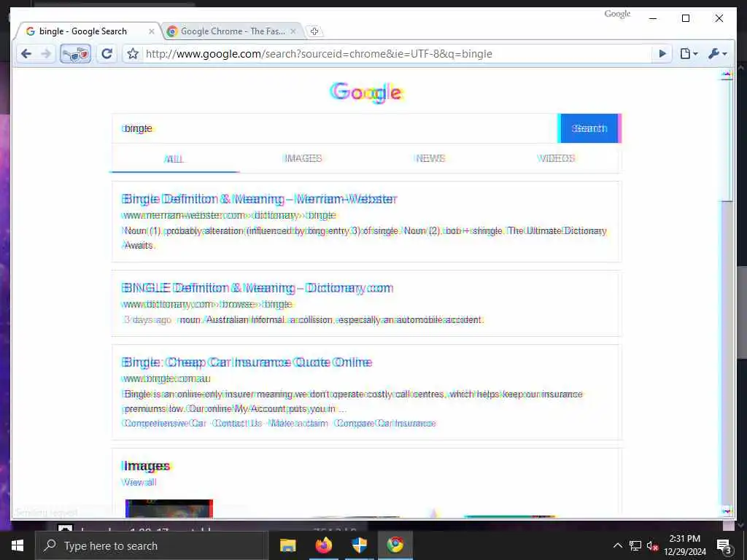Click the search box containing bingle
Viewport: 747px width, 560px height.
point(334,128)
